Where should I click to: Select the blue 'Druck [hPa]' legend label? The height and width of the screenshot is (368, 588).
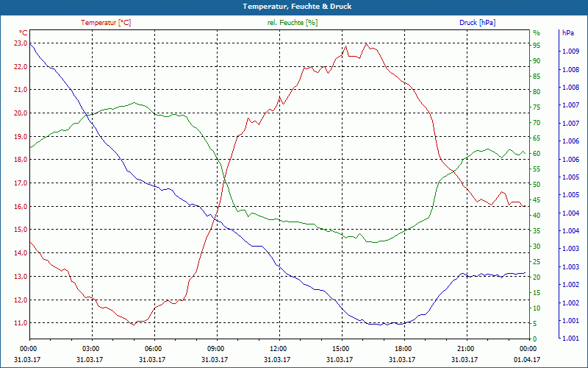coord(477,23)
